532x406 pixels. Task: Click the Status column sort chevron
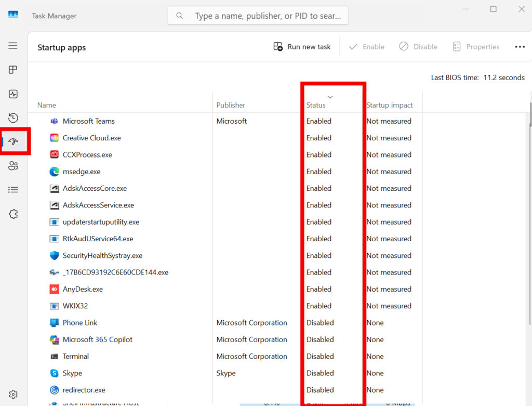(330, 97)
